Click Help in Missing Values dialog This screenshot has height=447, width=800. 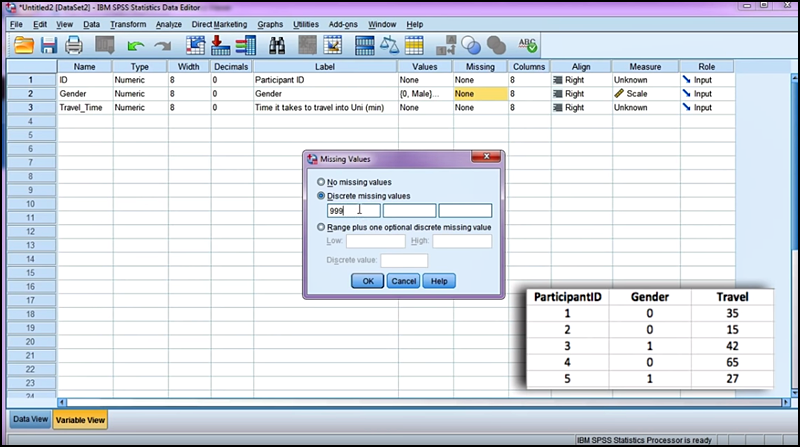coord(439,281)
